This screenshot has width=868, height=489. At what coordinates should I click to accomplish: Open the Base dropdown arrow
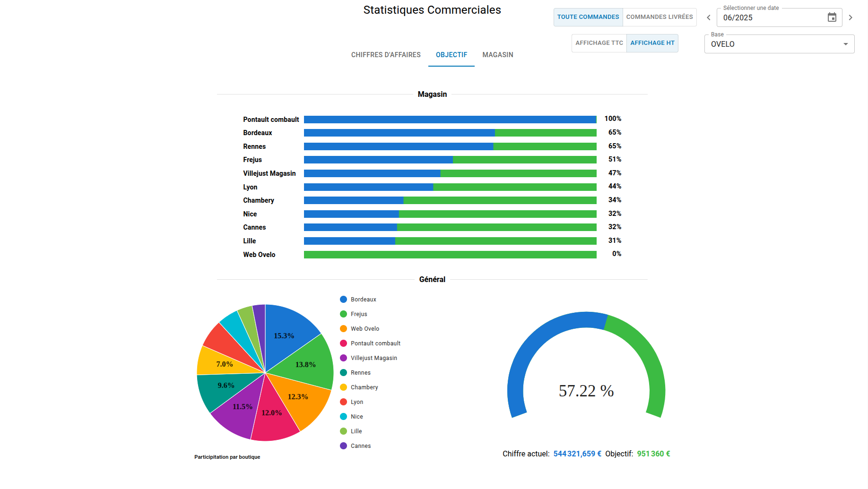click(845, 44)
